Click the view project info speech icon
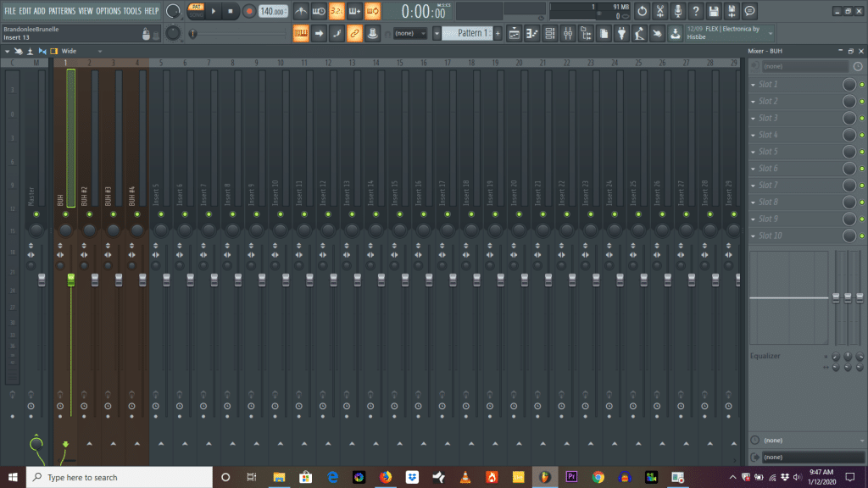868x488 pixels. coord(749,11)
